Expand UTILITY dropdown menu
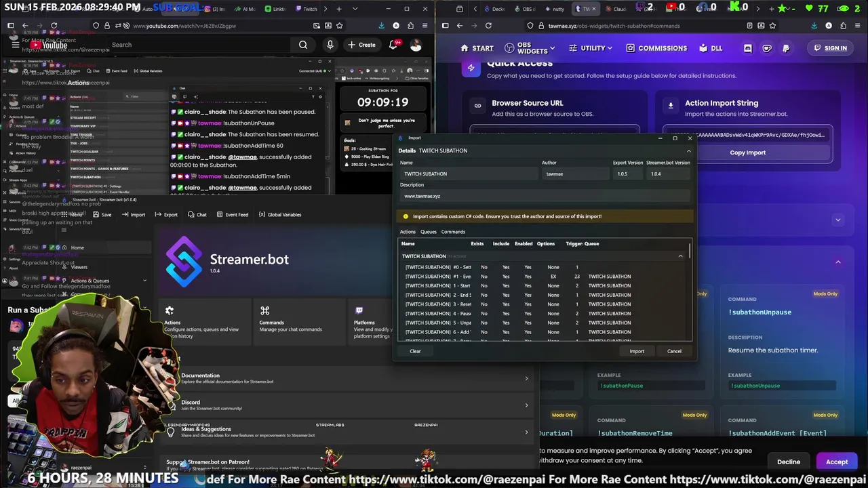Image resolution: width=868 pixels, height=488 pixels. (x=591, y=48)
